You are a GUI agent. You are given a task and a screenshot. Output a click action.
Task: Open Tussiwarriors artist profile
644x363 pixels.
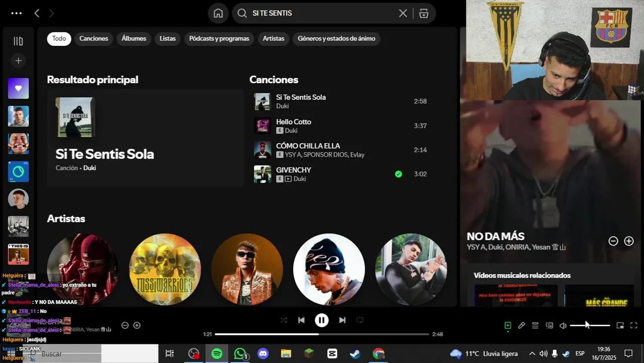[165, 269]
